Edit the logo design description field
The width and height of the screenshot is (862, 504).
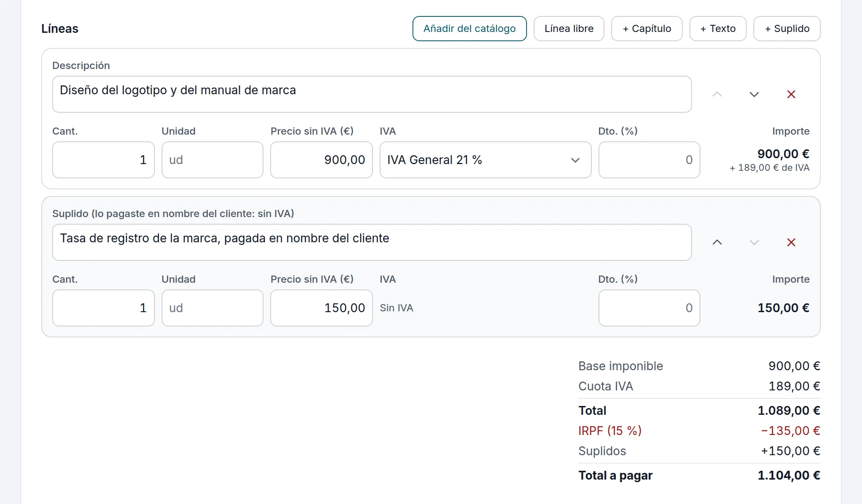click(x=372, y=94)
